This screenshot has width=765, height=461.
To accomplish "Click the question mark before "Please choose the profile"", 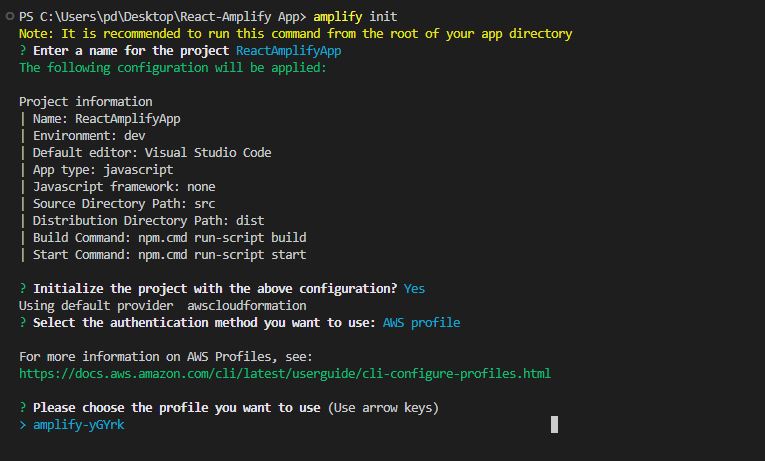I will click(23, 408).
